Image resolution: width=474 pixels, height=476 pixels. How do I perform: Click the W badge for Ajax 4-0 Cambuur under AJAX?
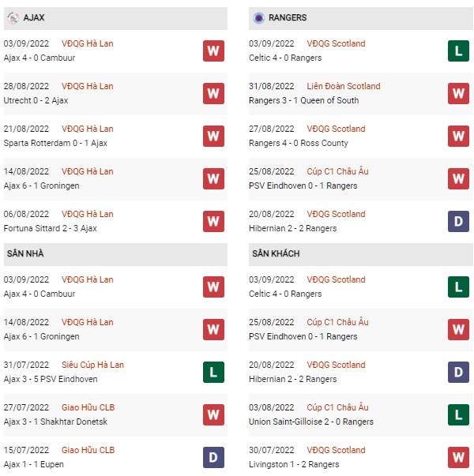coord(213,51)
